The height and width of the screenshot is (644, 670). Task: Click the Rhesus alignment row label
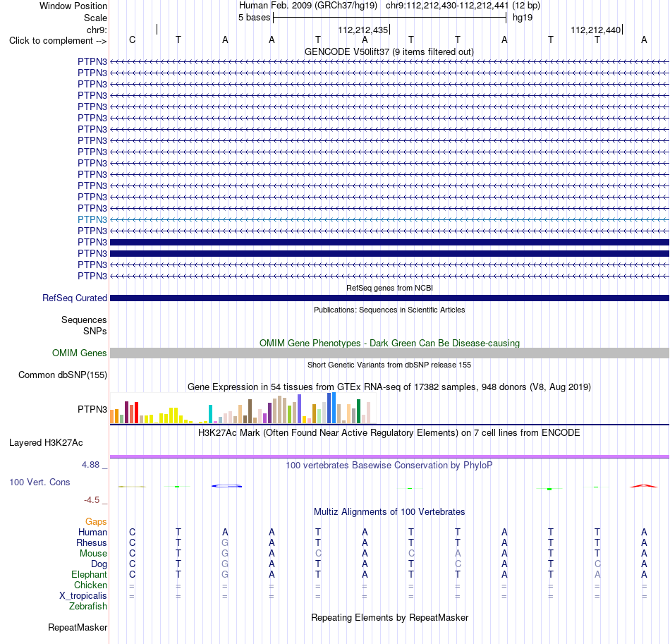[92, 543]
